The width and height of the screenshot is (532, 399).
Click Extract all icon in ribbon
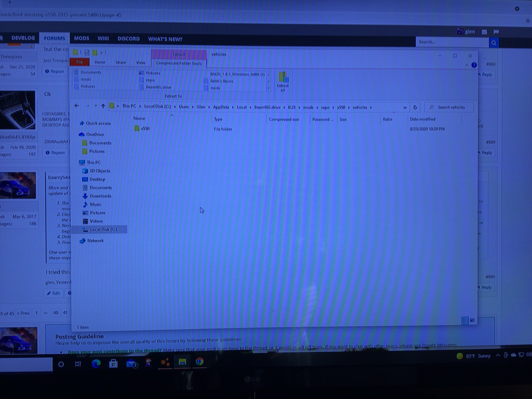coord(283,82)
